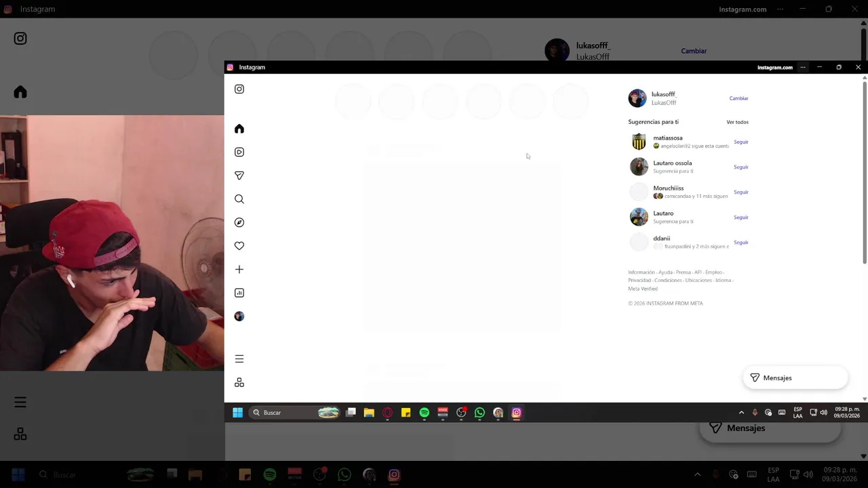Open Sticky Notes icon in front taskbar
Image resolution: width=868 pixels, height=488 pixels.
click(406, 412)
